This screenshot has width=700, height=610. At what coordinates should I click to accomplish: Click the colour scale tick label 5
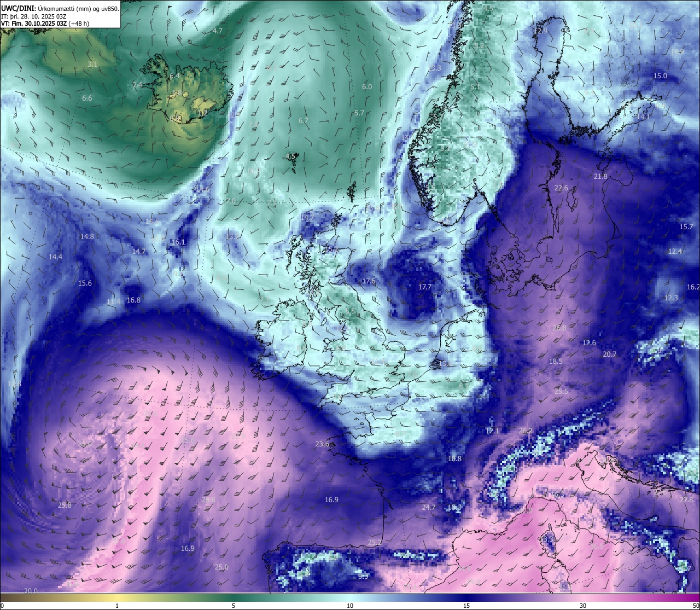(x=234, y=606)
